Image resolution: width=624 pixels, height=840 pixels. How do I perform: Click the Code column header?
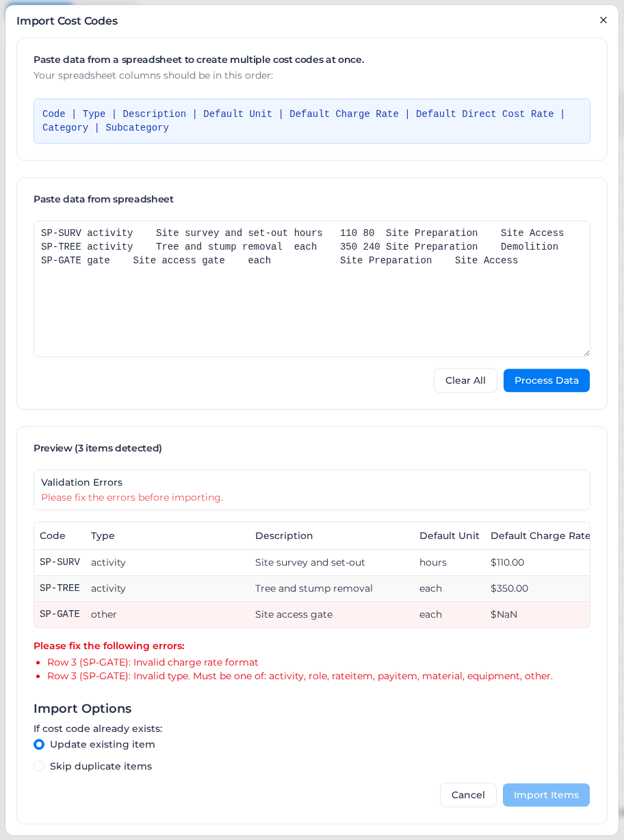tap(53, 536)
